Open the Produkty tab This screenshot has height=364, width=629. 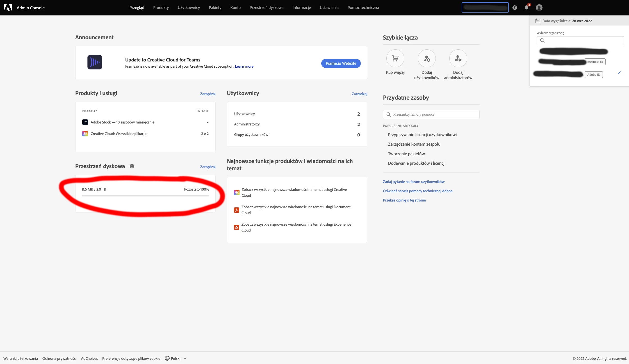tap(161, 8)
